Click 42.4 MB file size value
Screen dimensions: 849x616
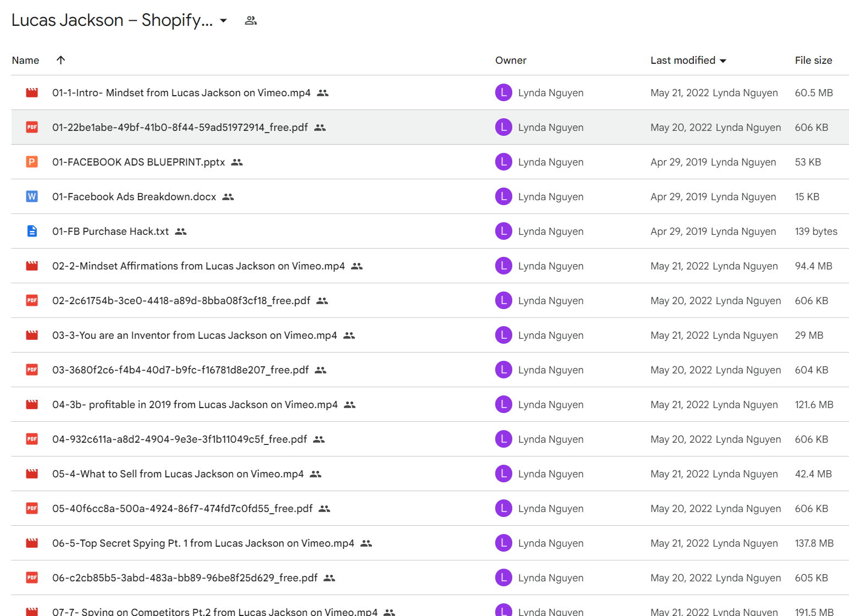(x=813, y=474)
